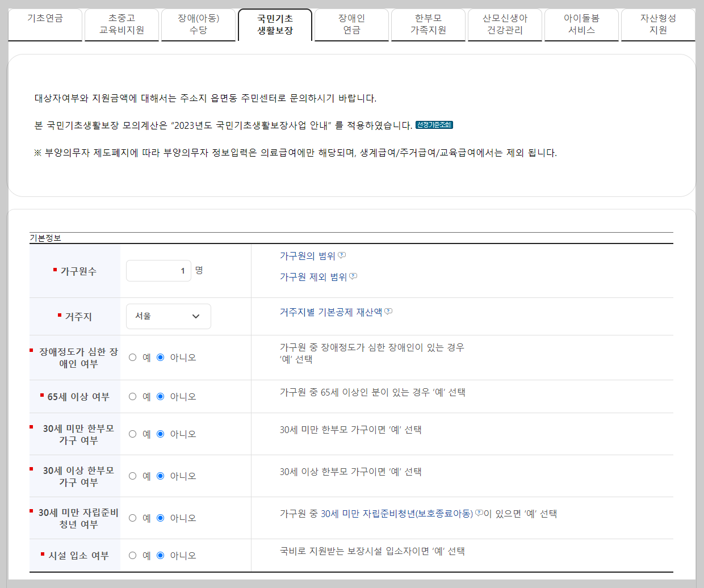Open the 거주지 dropdown showing 서울
The height and width of the screenshot is (588, 704).
(x=168, y=316)
